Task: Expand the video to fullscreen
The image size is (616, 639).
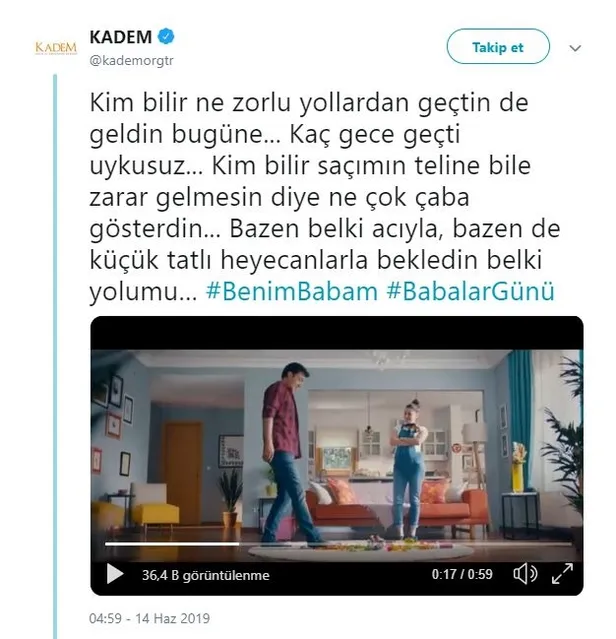Action: click(562, 574)
